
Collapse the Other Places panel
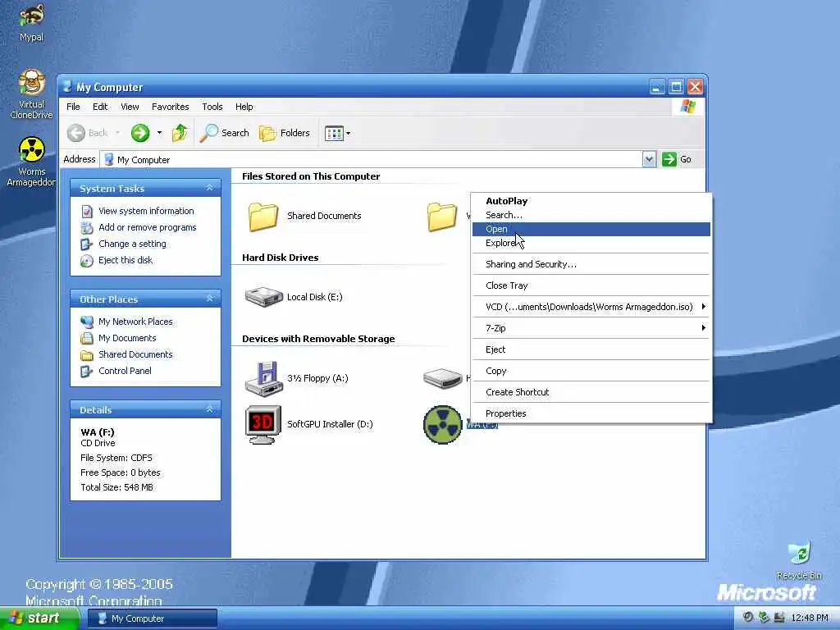pos(209,299)
